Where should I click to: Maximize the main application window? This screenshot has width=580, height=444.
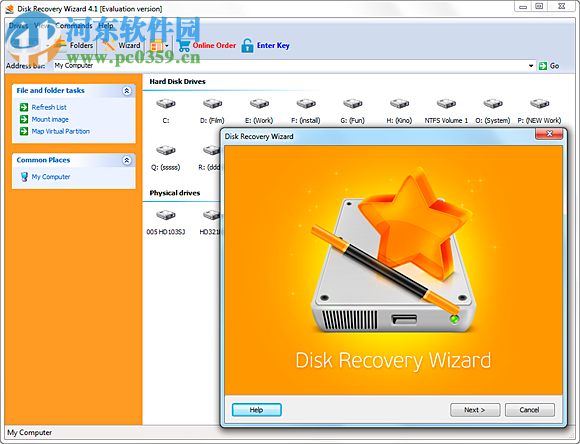pyautogui.click(x=539, y=6)
